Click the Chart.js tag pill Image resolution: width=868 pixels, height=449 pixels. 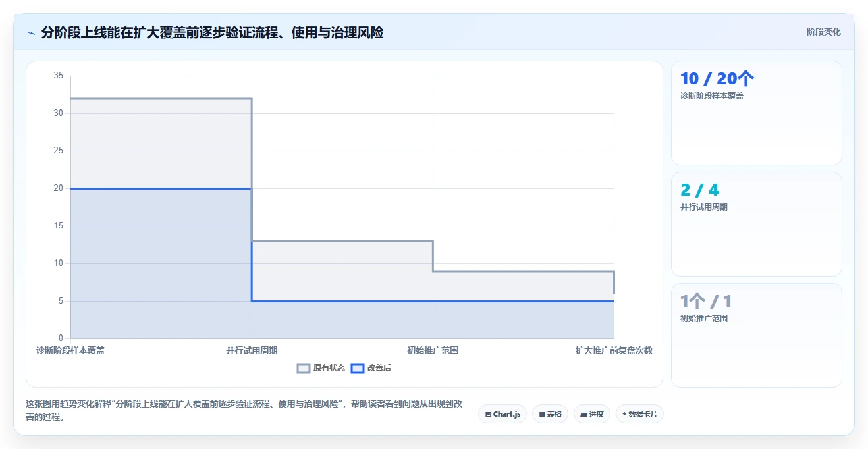502,414
